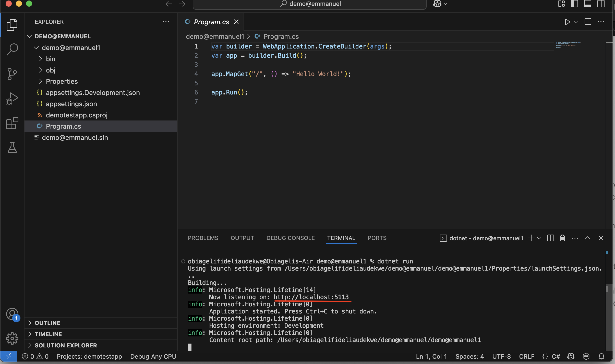Click Go Forward arrow in title bar

point(182,4)
